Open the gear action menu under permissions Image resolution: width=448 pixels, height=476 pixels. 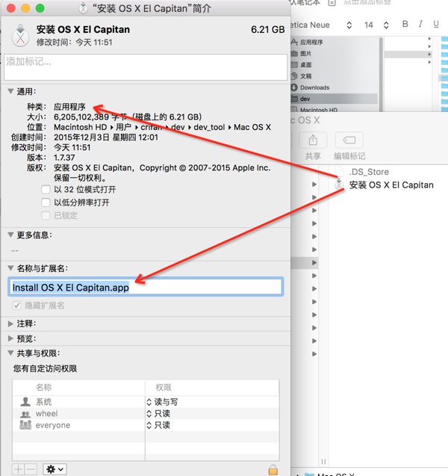coord(55,469)
